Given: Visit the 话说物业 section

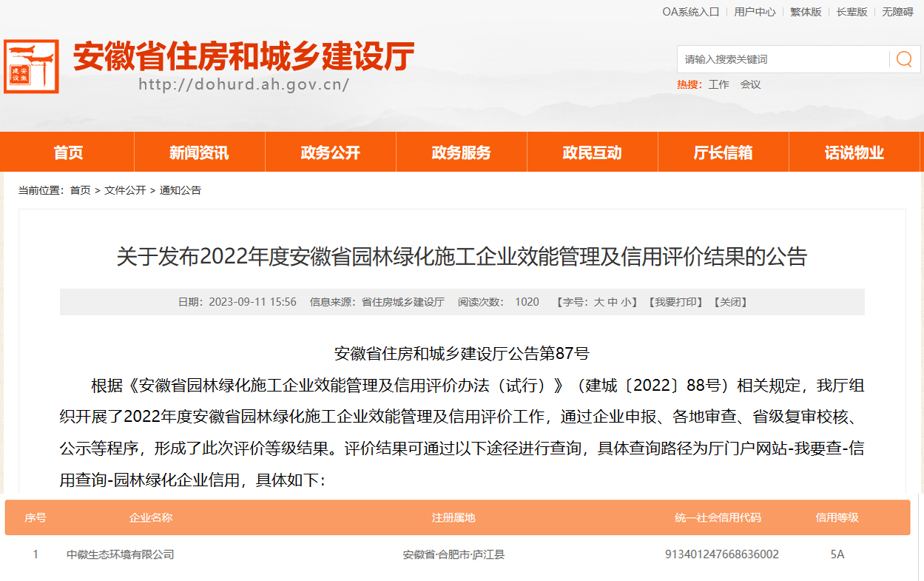Looking at the screenshot, I should 854,152.
